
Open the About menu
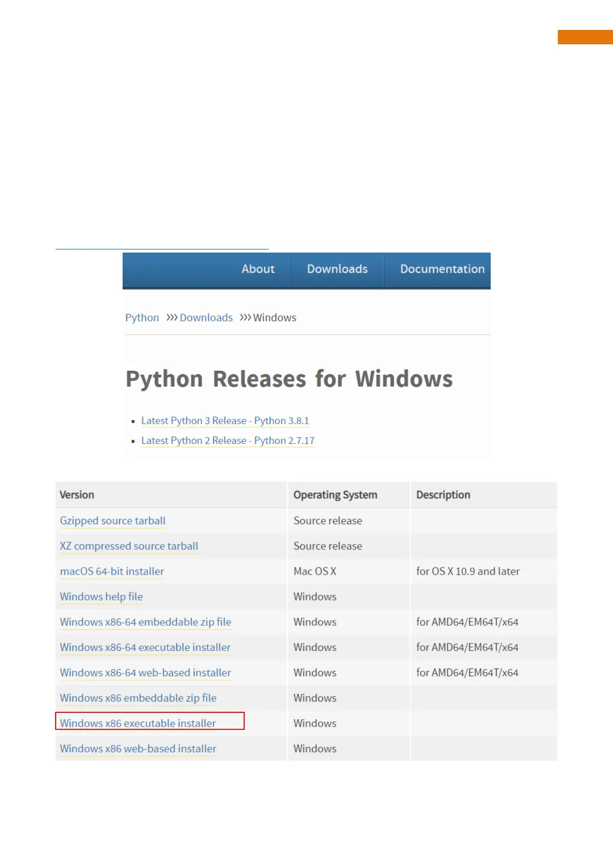tap(258, 269)
